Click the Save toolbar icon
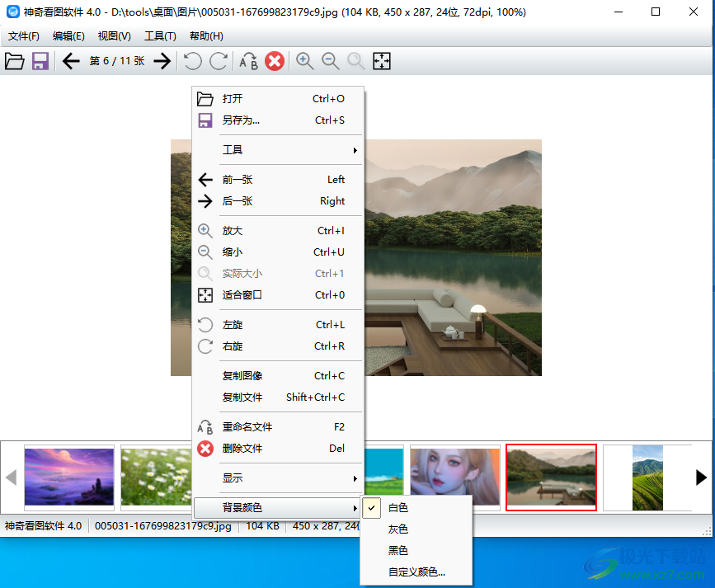 39,61
